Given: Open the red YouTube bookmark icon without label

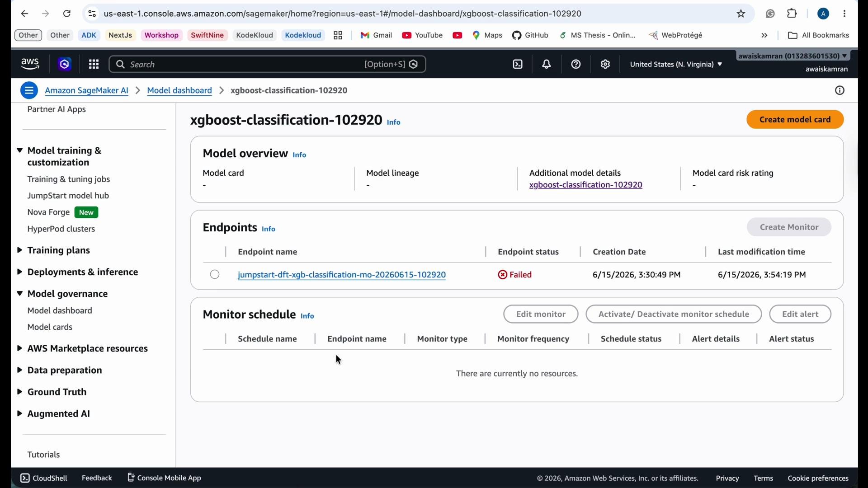Looking at the screenshot, I should click(458, 36).
